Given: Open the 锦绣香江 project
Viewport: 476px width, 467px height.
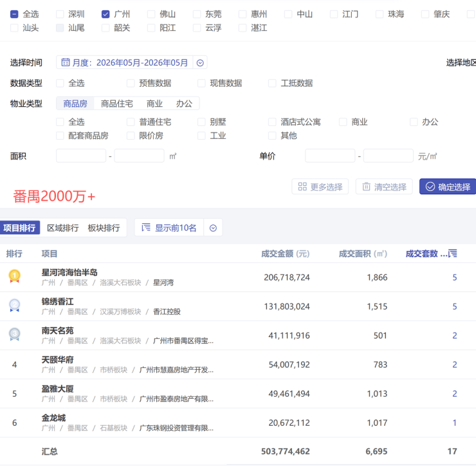Looking at the screenshot, I should (x=58, y=302).
